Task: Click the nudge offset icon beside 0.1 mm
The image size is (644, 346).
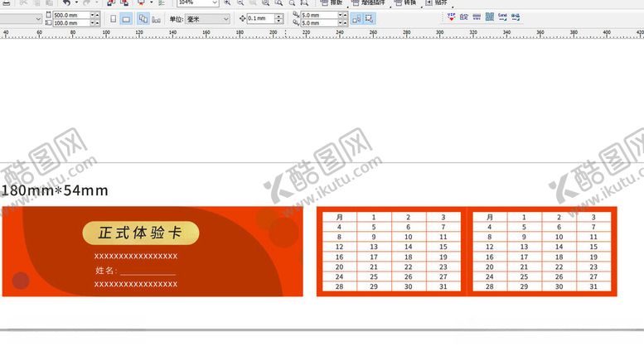Action: point(242,18)
